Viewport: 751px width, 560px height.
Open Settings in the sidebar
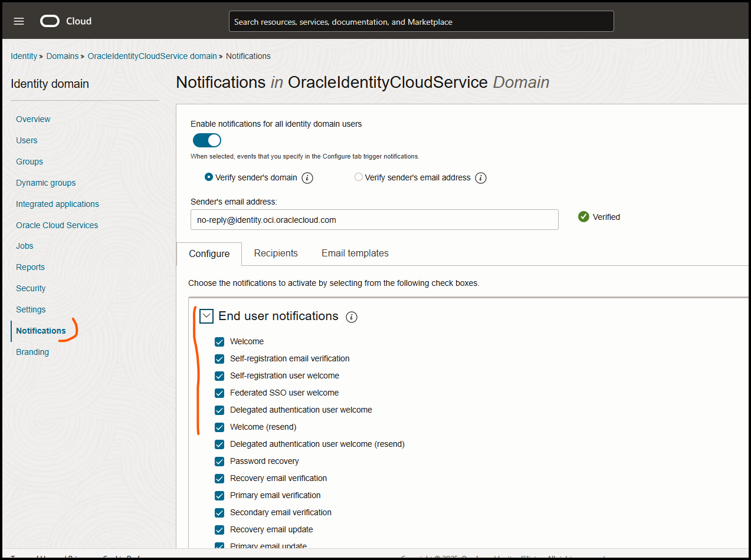(31, 309)
